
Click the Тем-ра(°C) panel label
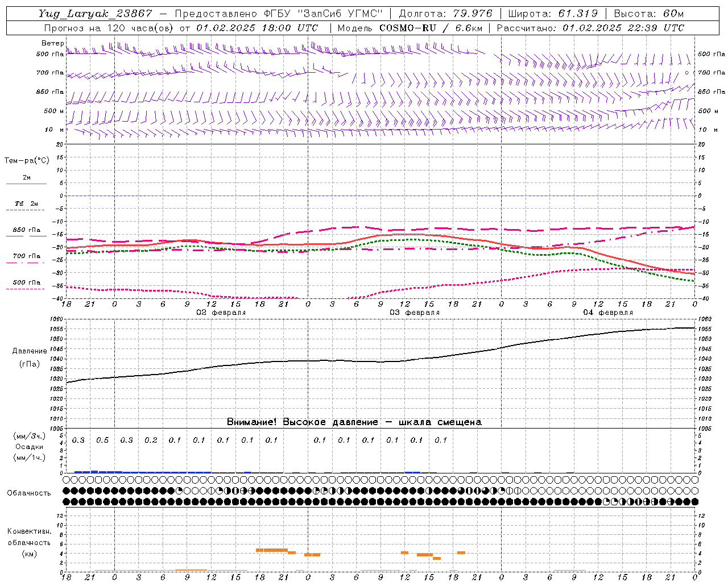pos(27,161)
